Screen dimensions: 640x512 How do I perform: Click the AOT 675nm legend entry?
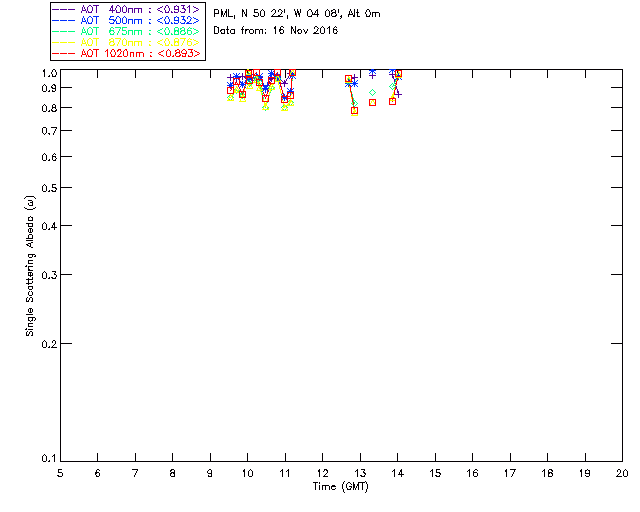tap(126, 31)
